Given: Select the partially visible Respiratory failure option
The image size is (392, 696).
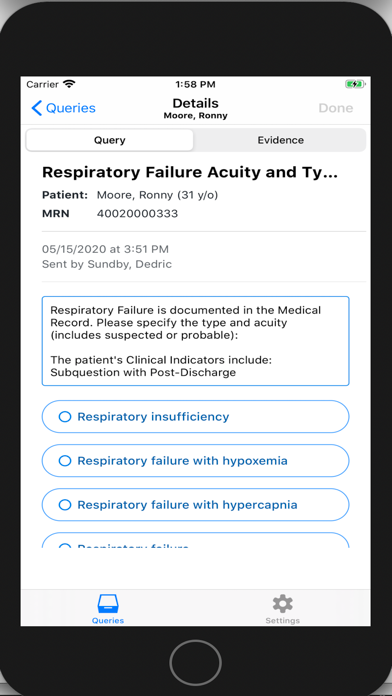Looking at the screenshot, I should coord(195,541).
